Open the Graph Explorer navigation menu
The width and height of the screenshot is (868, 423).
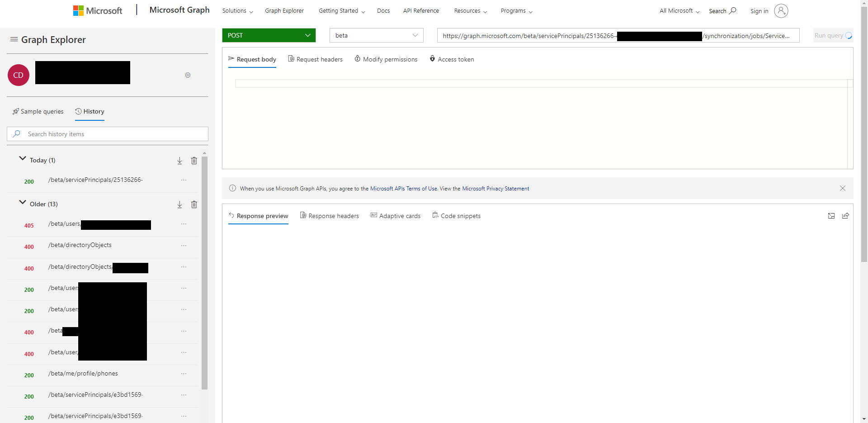point(14,39)
